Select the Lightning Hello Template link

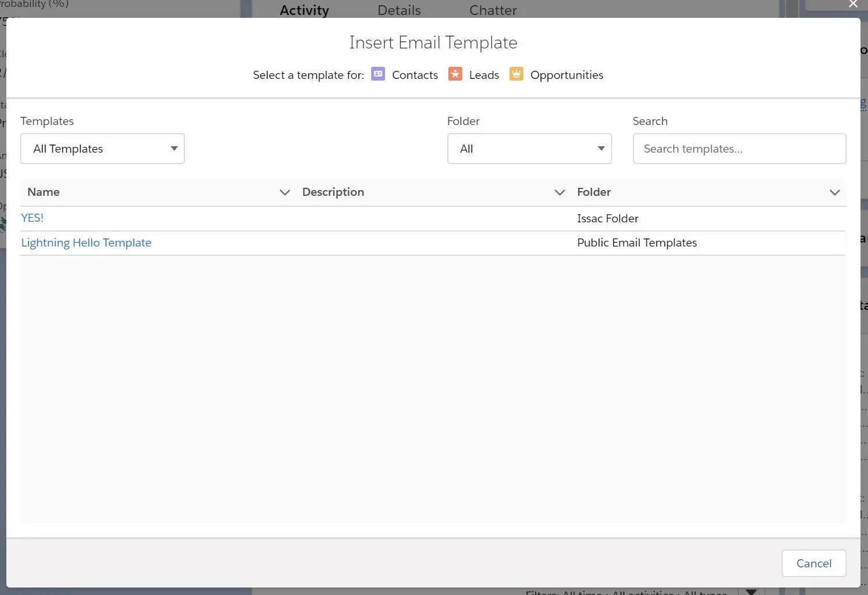tap(86, 242)
